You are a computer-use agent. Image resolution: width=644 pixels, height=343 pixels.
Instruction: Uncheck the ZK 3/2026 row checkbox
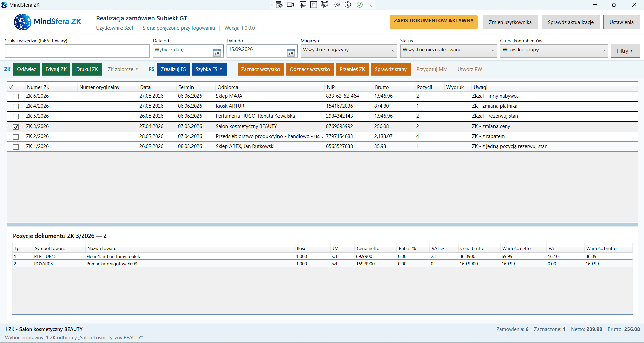pos(16,127)
